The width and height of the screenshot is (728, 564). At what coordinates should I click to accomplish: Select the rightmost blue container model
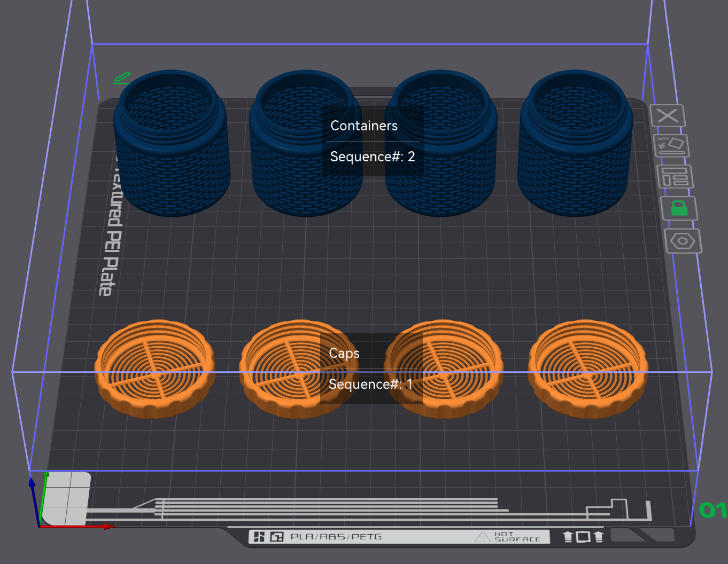pyautogui.click(x=575, y=143)
